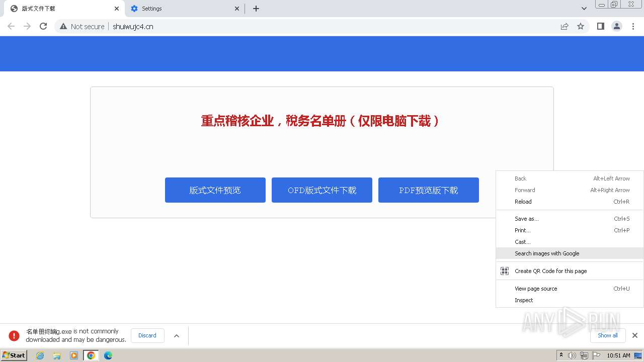Open tab search chevron
Image resolution: width=644 pixels, height=362 pixels.
click(584, 9)
